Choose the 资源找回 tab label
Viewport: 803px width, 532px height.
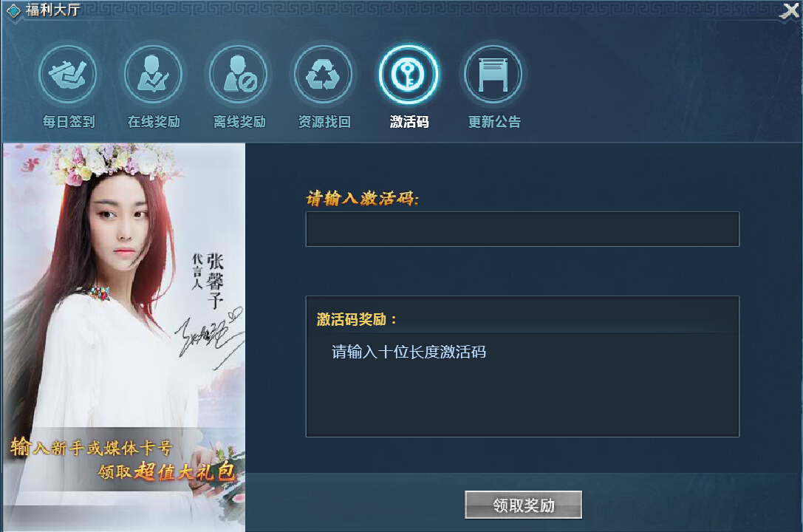(x=324, y=122)
